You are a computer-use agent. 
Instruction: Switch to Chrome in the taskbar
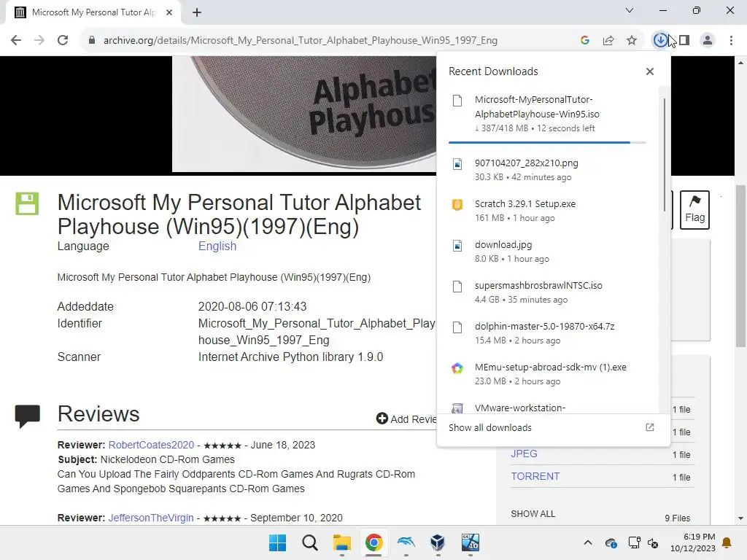pos(374,542)
